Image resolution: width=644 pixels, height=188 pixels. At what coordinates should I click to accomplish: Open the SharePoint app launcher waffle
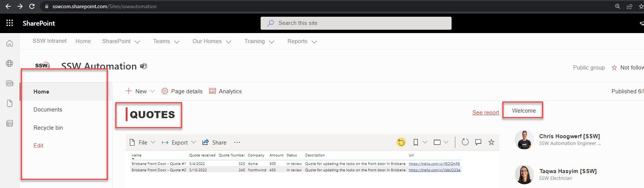point(10,23)
